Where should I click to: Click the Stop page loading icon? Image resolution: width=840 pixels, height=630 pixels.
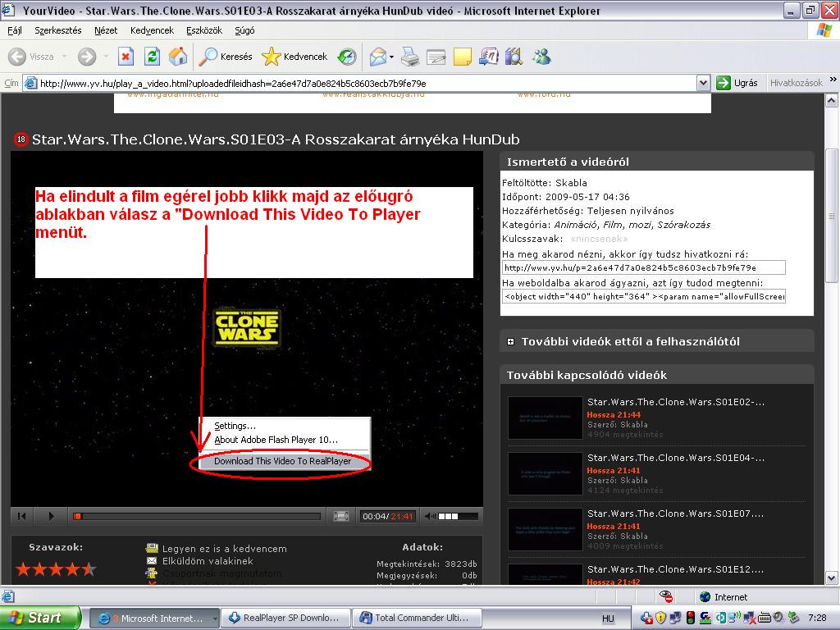click(126, 57)
